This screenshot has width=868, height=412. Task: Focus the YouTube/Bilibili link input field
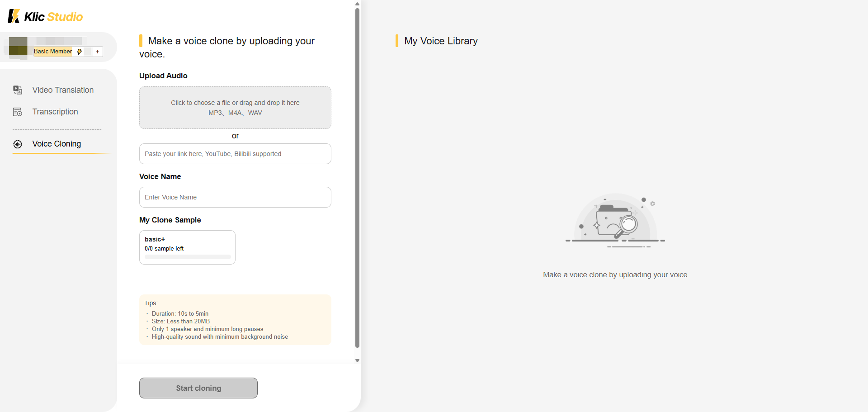click(235, 154)
